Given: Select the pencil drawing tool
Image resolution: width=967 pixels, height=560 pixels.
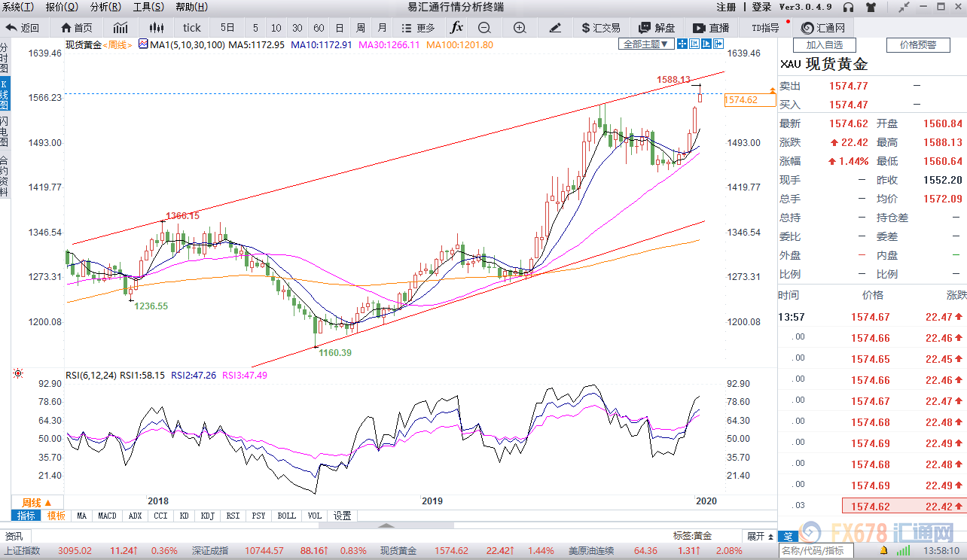Looking at the screenshot, I should coord(555,28).
